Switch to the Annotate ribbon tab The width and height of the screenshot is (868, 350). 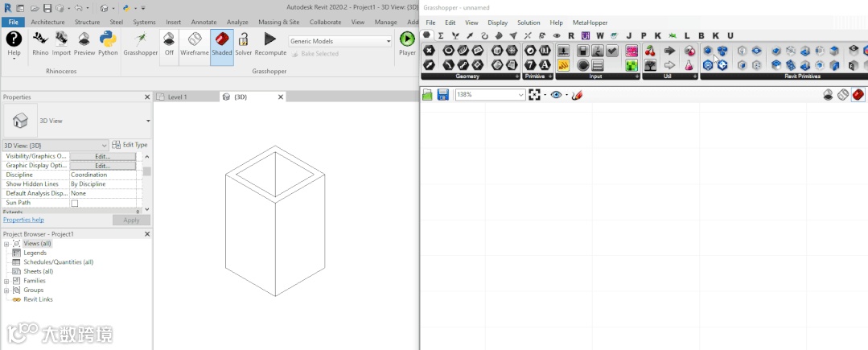click(204, 23)
